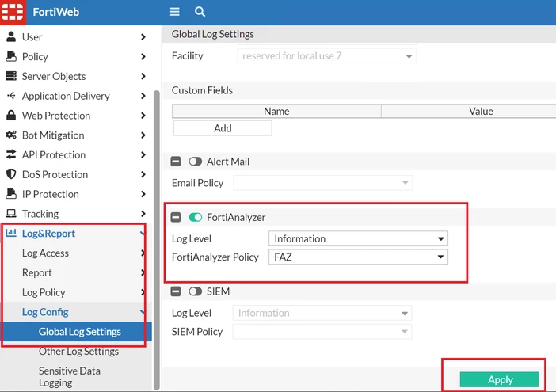Viewport: 556px width, 392px height.
Task: Open Log Policy submenu
Action: (76, 292)
